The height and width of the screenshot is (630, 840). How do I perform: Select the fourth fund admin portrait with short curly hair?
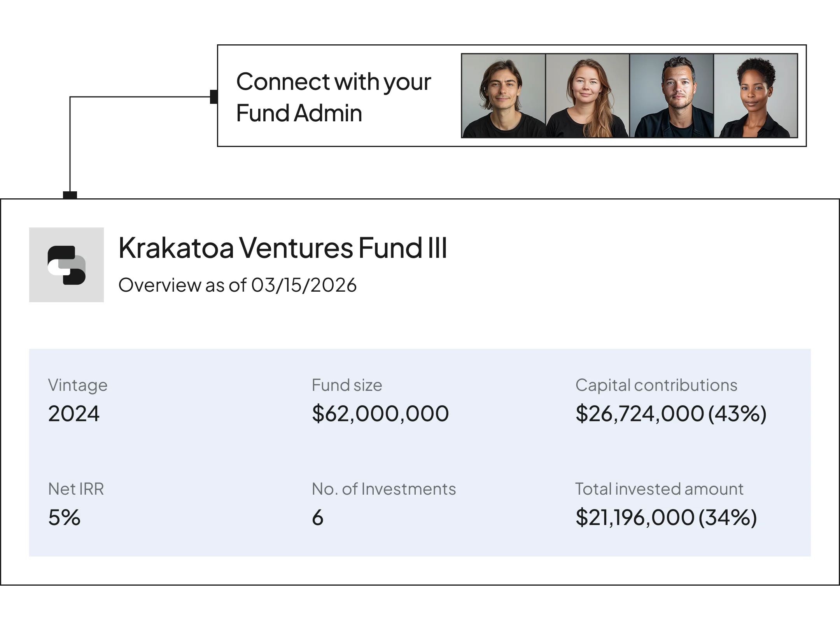point(756,96)
